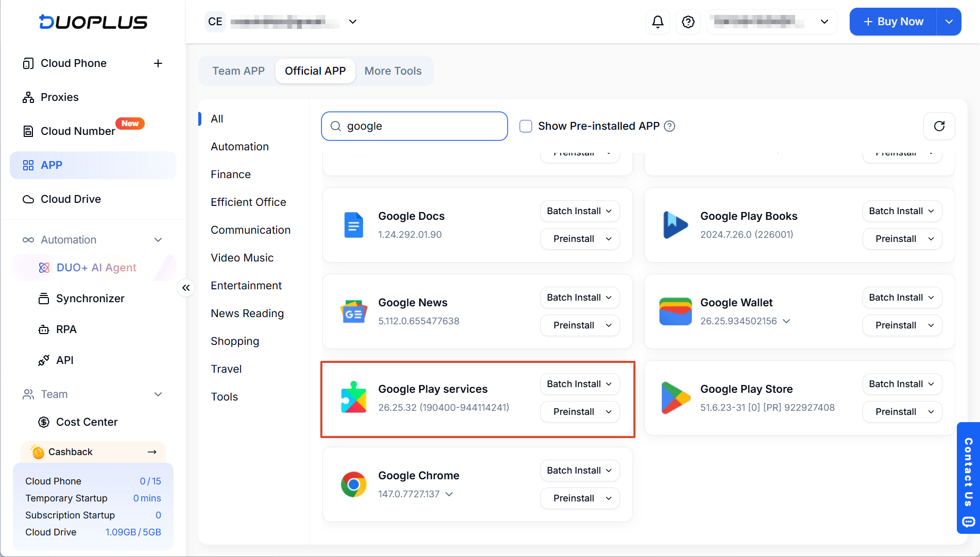Click the CE team avatar
980x557 pixels.
coord(215,22)
